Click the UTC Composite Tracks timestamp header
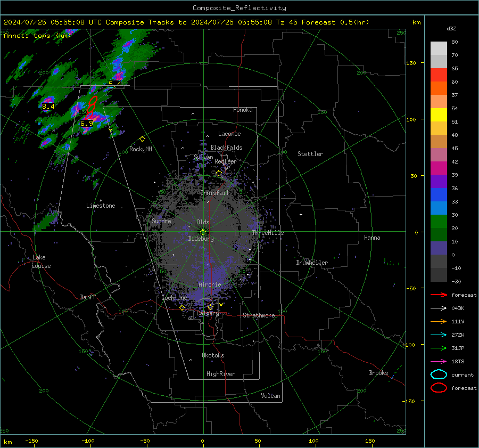Screen dimensions: 479x448 (186, 22)
